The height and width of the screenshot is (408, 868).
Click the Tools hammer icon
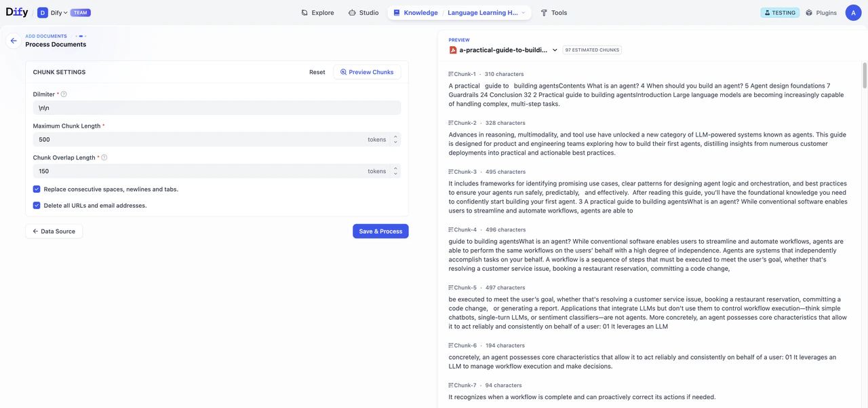pyautogui.click(x=544, y=12)
